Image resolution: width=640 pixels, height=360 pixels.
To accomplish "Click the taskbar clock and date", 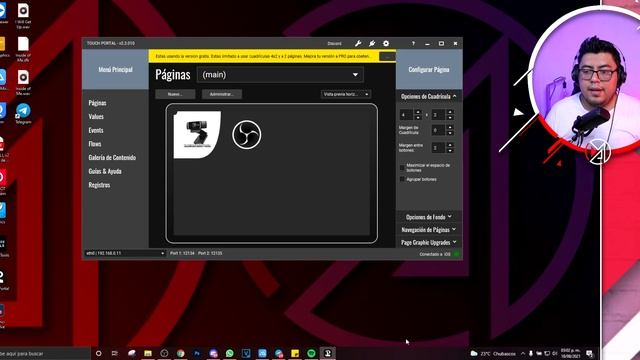I will [571, 353].
